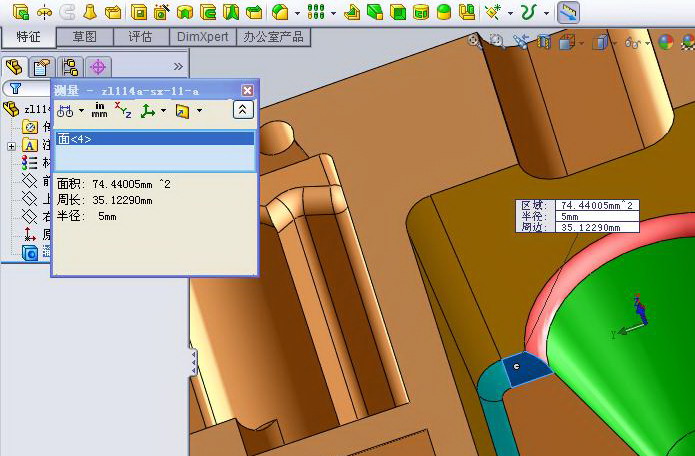Open the FeatureManager design tree tab
This screenshot has width=695, height=456.
[x=14, y=67]
